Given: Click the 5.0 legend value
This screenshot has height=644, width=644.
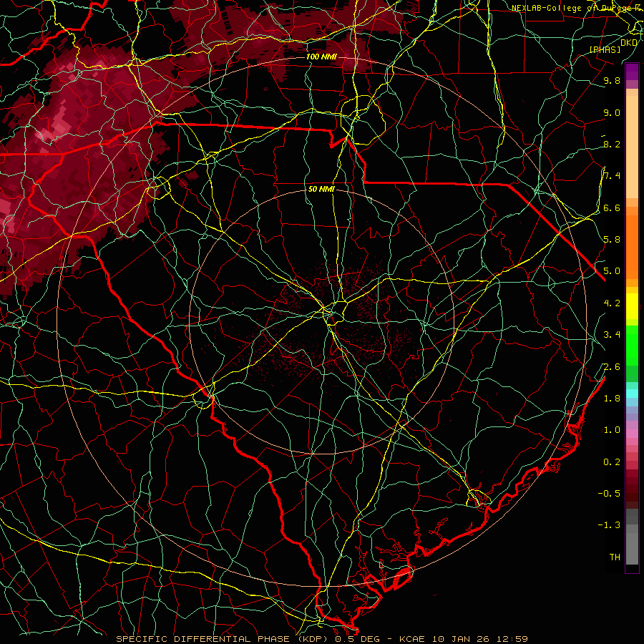Looking at the screenshot, I should pos(612,271).
